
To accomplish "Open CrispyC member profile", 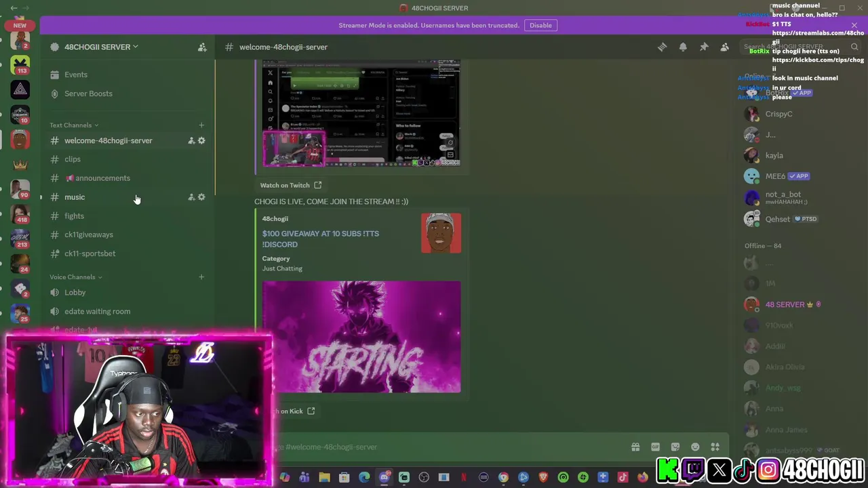I will tap(802, 114).
